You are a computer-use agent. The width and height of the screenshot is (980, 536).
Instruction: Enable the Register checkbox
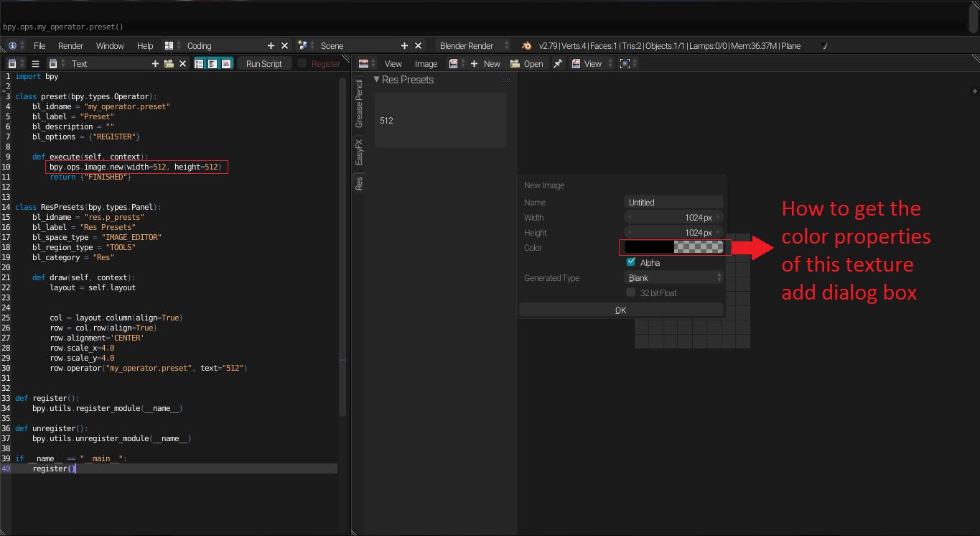[x=302, y=63]
